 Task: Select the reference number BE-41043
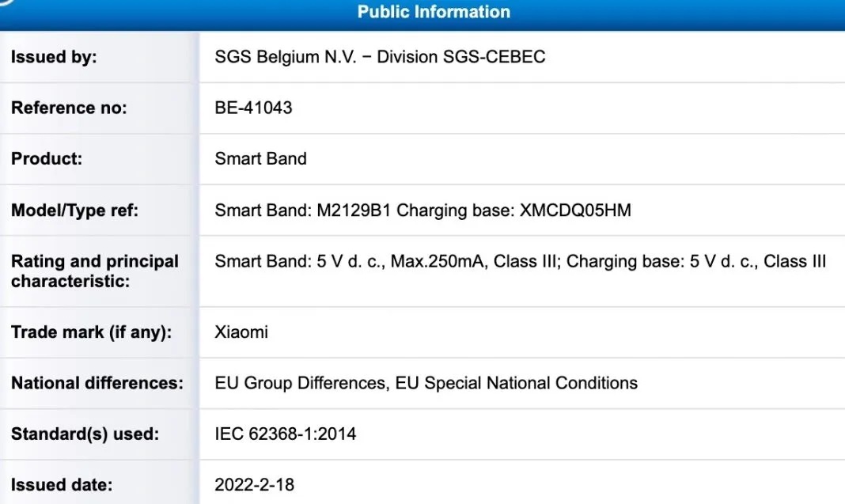[253, 108]
